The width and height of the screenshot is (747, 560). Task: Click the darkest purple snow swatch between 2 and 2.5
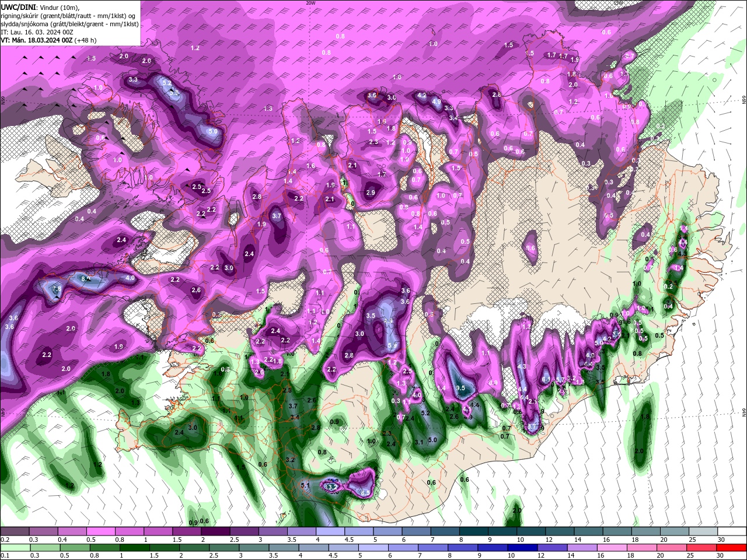215,531
